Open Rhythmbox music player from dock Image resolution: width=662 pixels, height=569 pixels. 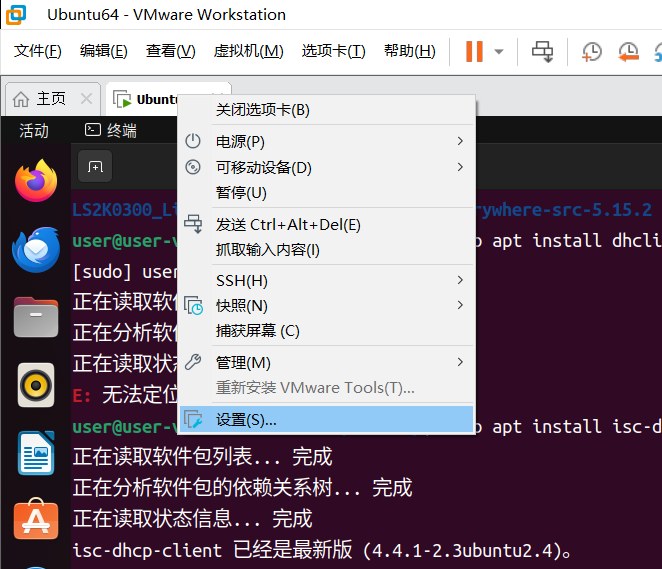pos(36,385)
